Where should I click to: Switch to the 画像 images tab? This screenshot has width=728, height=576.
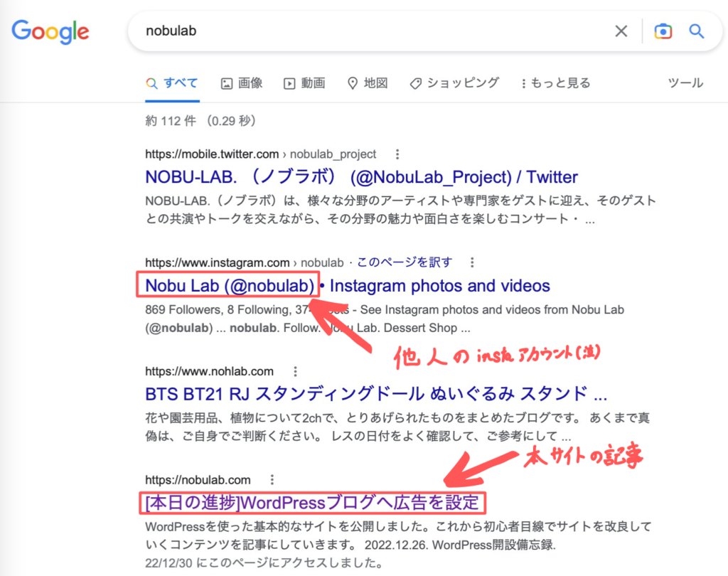tap(242, 83)
